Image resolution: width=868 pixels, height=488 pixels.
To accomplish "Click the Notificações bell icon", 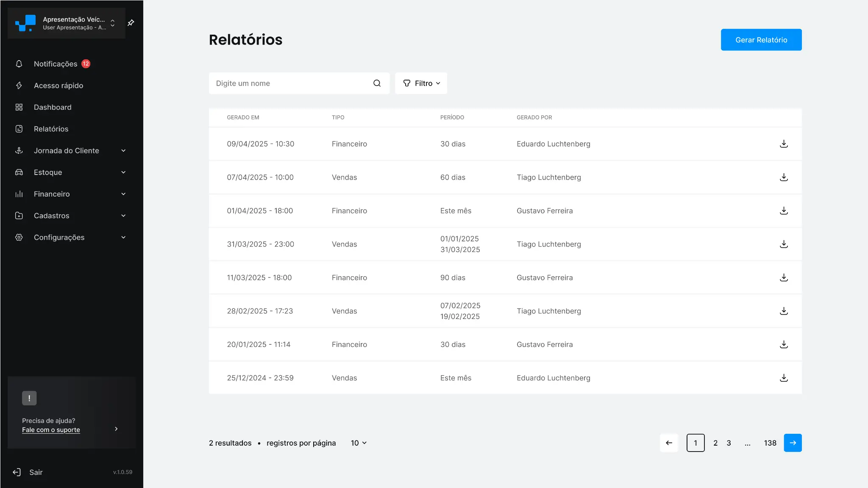I will [19, 64].
